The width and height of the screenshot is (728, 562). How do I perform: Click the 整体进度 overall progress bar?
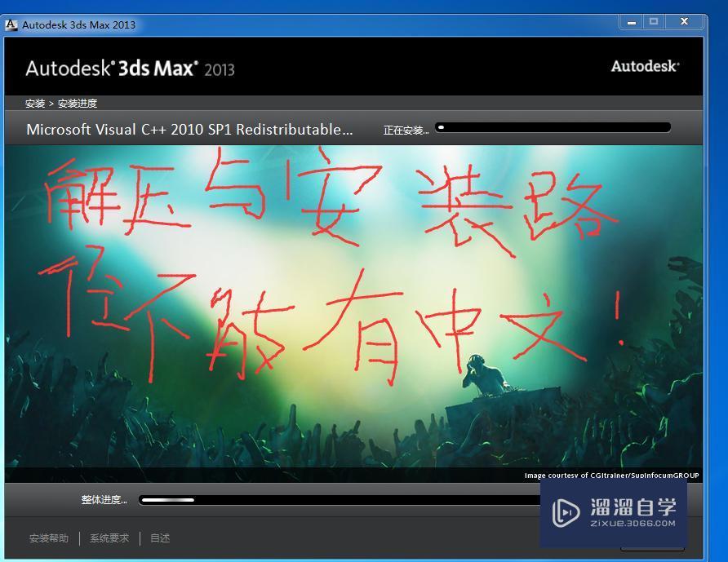(x=326, y=499)
